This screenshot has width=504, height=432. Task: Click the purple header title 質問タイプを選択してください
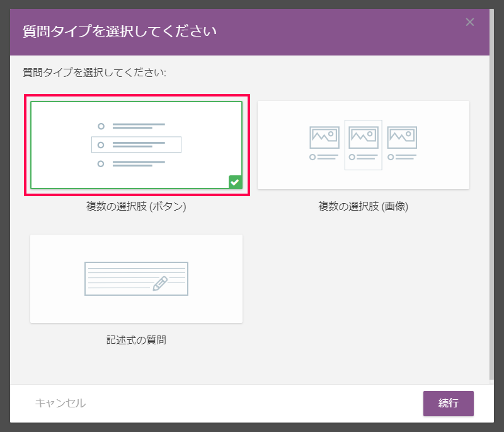click(x=119, y=31)
